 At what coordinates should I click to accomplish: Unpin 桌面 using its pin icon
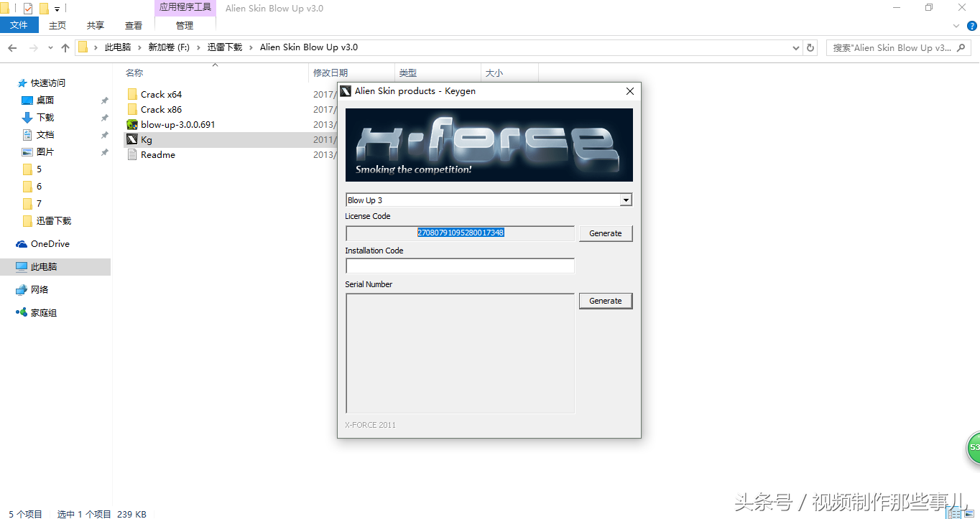[105, 100]
